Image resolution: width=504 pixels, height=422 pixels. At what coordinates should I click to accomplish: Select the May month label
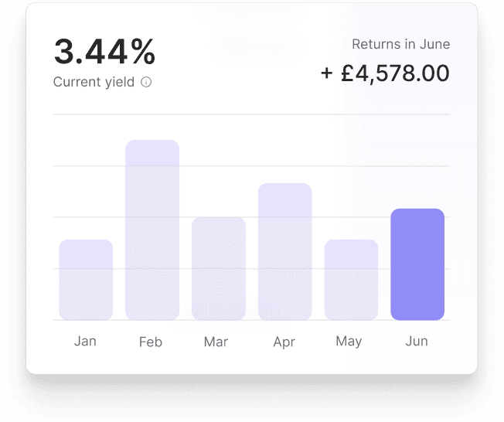click(x=349, y=342)
